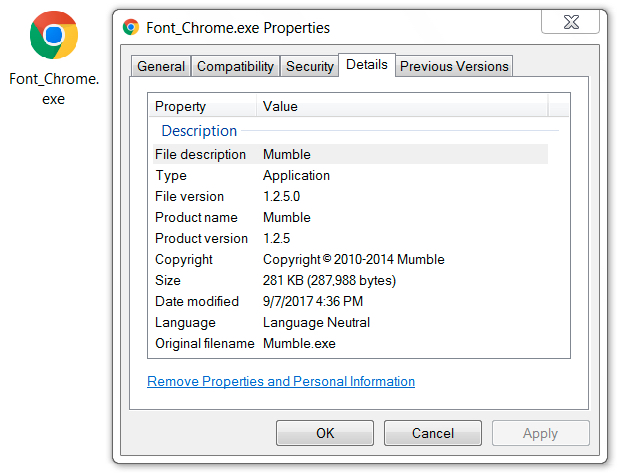Show the Previous Versions tab
The height and width of the screenshot is (475, 618).
(454, 66)
